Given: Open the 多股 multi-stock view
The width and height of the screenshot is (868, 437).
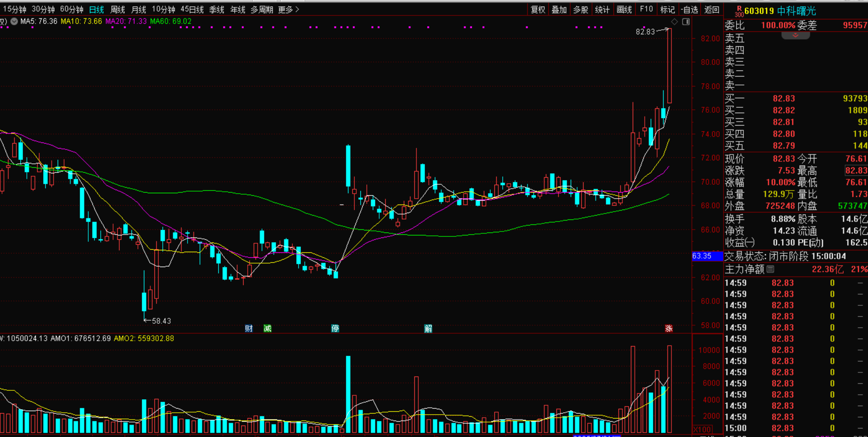Looking at the screenshot, I should pos(581,9).
